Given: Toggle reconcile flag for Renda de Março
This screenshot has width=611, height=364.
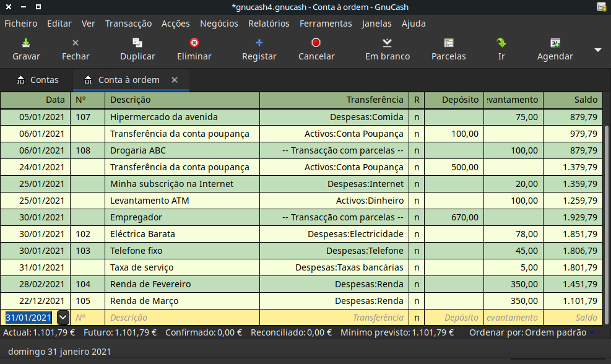Looking at the screenshot, I should 416,301.
